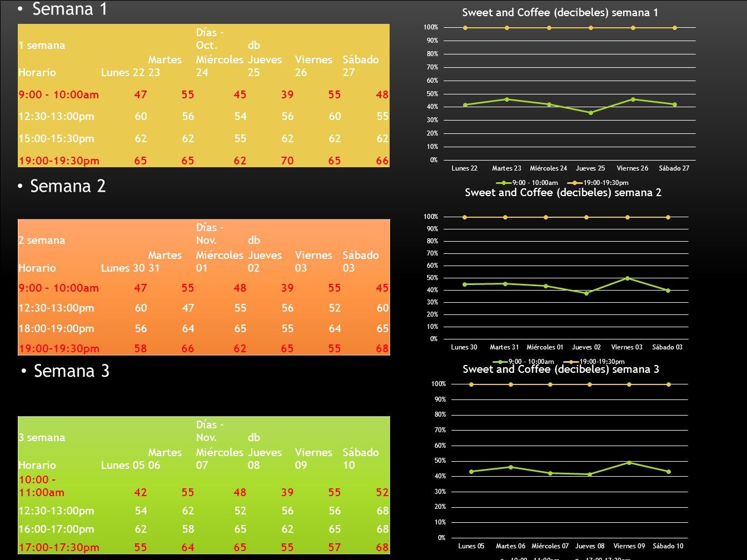Viewport: 747px width, 560px height.
Task: Click the "19:00-19:30pm" legend entry in semana 1 chart
Action: pos(598,183)
